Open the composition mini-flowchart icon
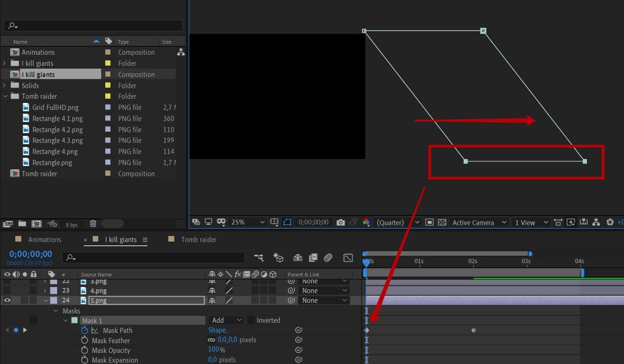Screen dimensions: 624x364 point(259,257)
